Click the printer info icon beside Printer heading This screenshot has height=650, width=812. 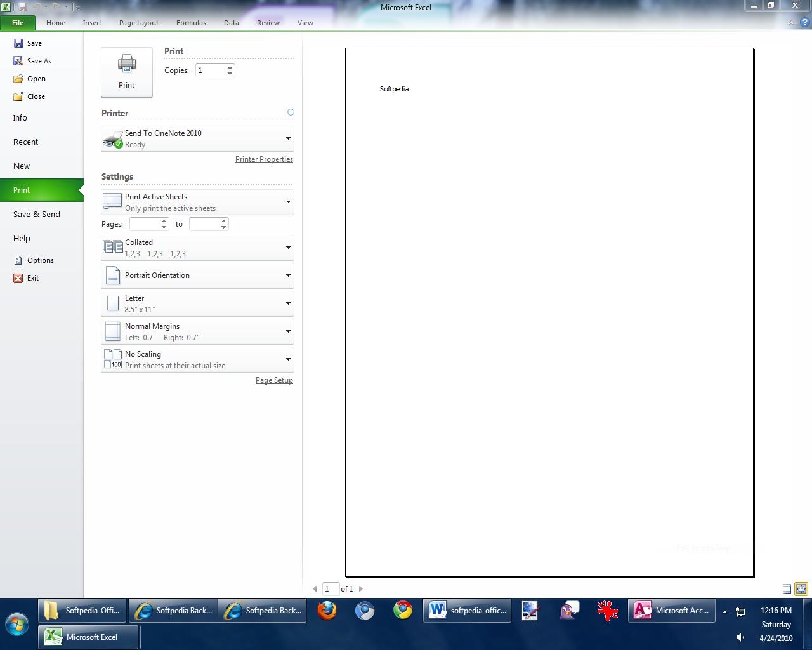291,112
